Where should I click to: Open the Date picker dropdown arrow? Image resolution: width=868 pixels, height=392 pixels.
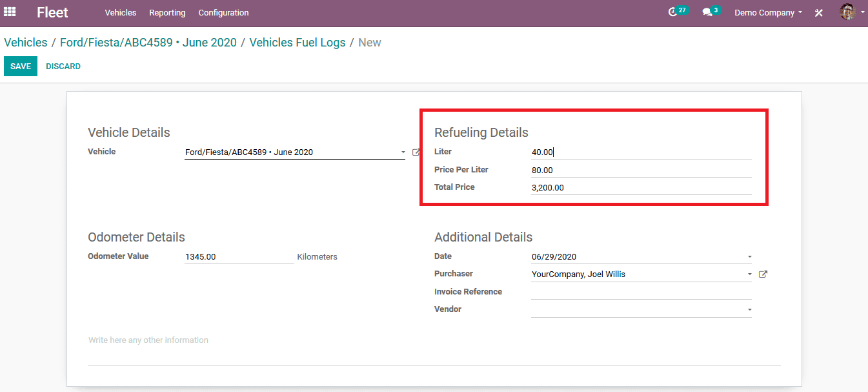[x=749, y=257]
